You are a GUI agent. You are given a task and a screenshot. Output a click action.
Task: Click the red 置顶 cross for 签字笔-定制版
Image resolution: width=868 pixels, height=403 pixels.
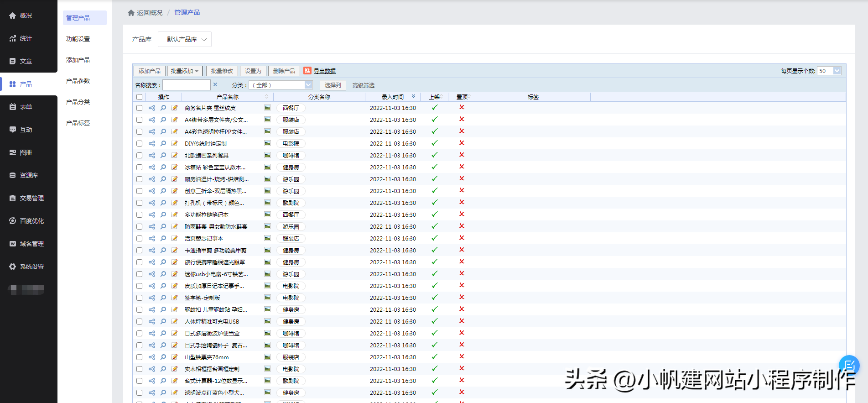click(462, 297)
